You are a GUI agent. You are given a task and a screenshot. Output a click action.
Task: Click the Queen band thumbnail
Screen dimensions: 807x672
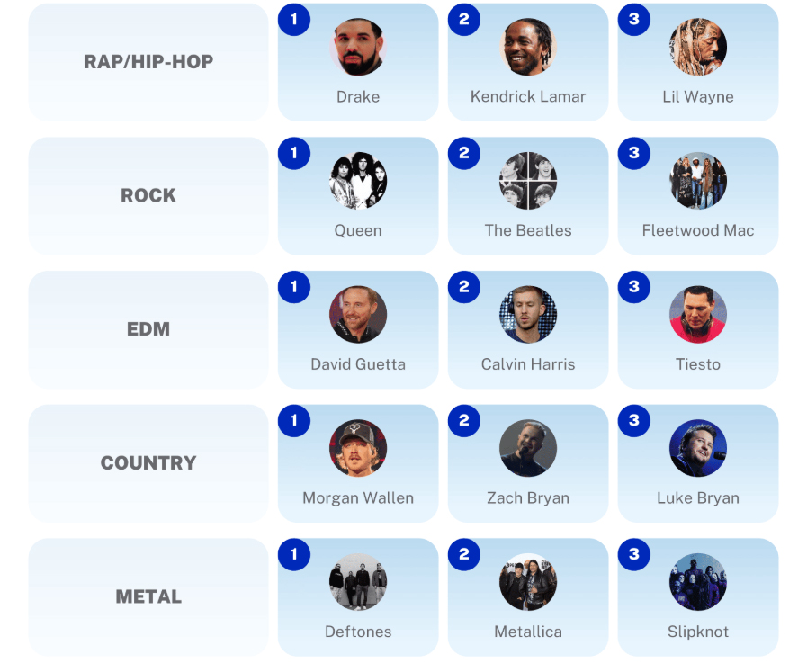[x=358, y=181]
